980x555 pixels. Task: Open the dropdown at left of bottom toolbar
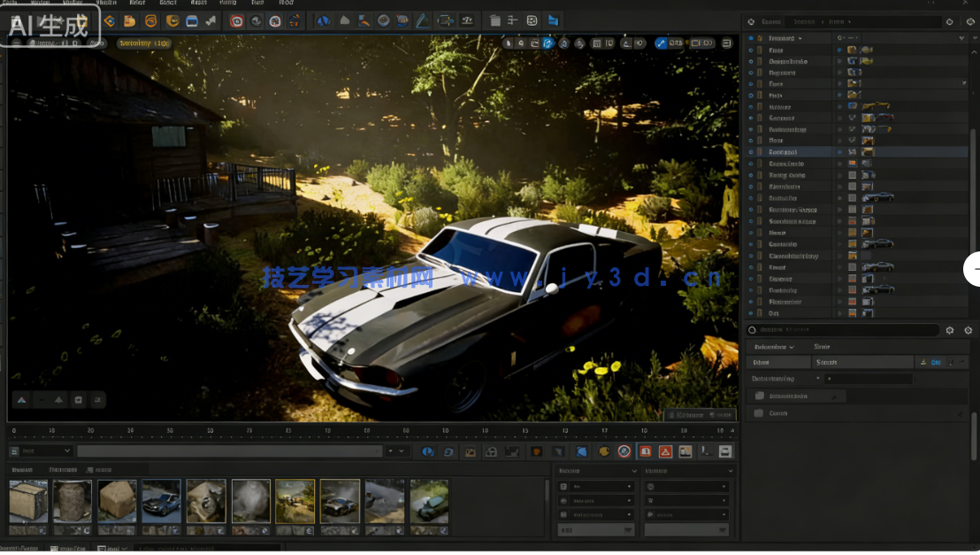[x=41, y=451]
